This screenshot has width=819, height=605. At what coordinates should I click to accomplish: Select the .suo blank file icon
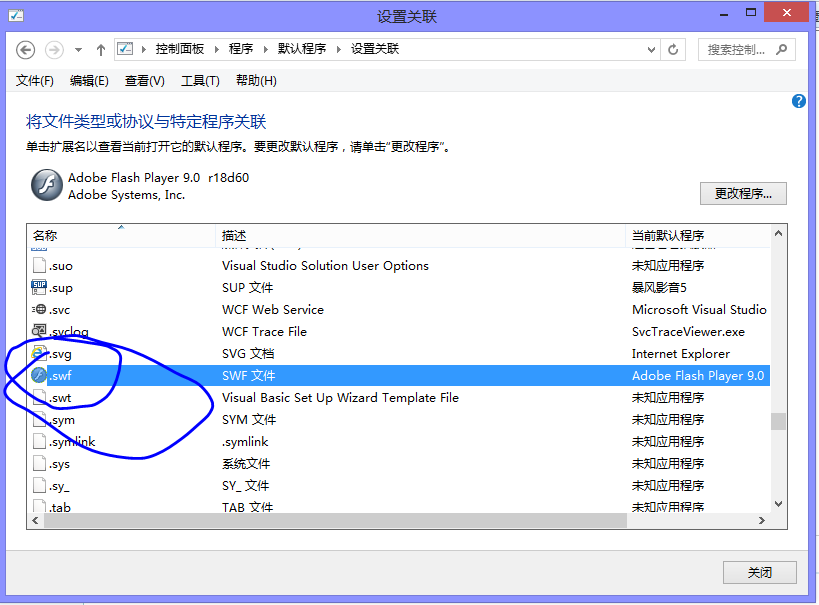point(39,265)
